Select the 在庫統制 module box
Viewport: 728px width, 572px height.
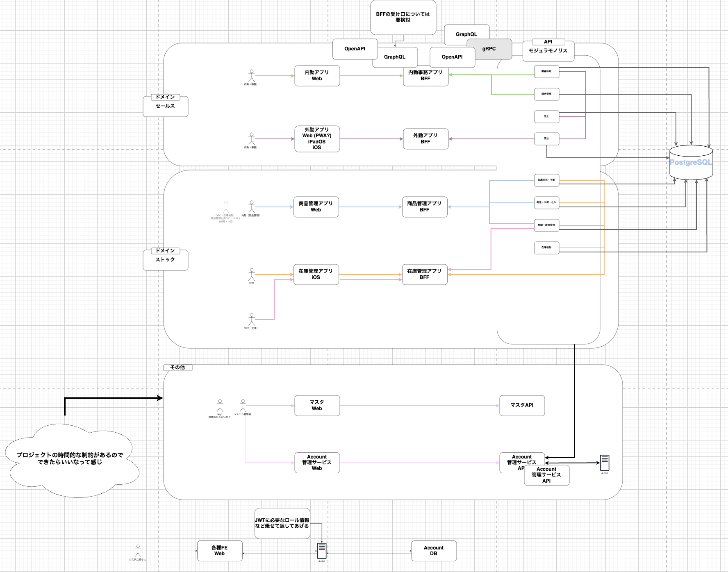[x=546, y=247]
